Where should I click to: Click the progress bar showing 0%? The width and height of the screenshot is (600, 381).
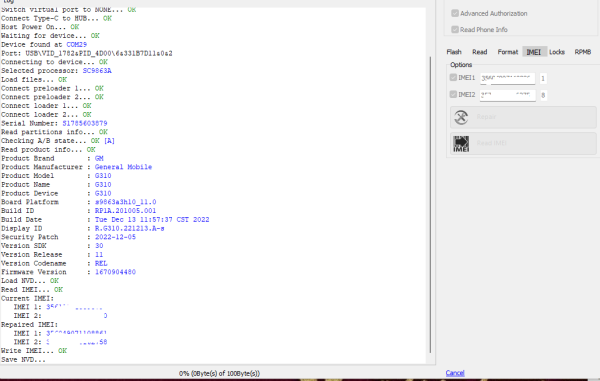[x=219, y=373]
